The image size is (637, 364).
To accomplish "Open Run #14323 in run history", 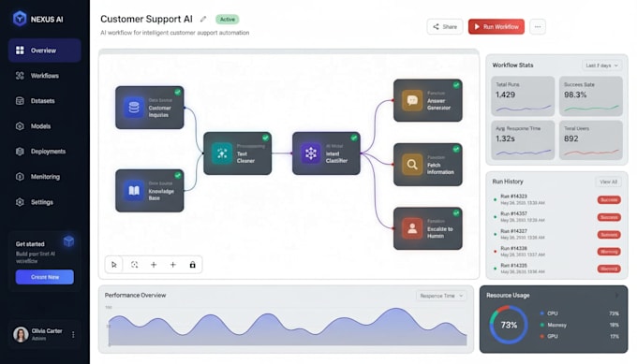I will (x=557, y=199).
